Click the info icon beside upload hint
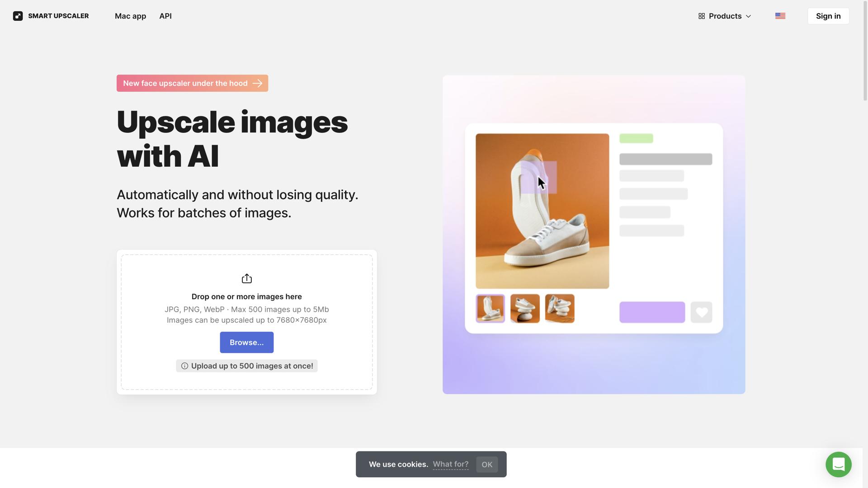This screenshot has height=488, width=868. click(x=184, y=366)
